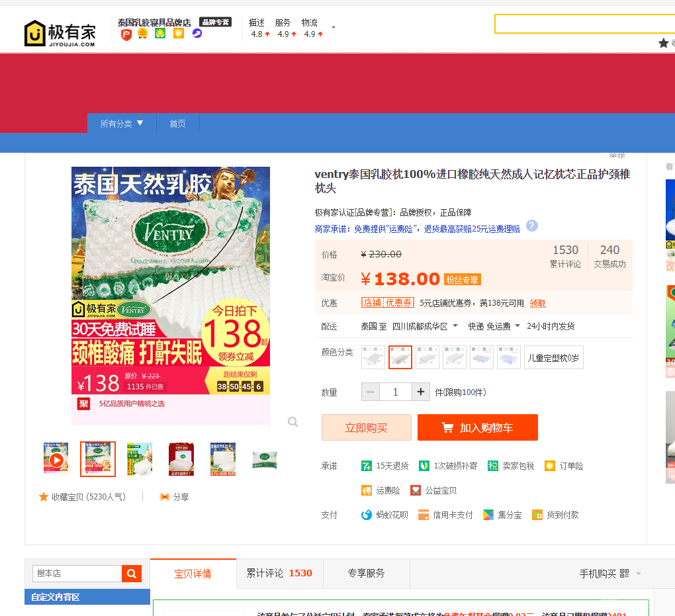Click the orange search button in 搜本店

132,574
